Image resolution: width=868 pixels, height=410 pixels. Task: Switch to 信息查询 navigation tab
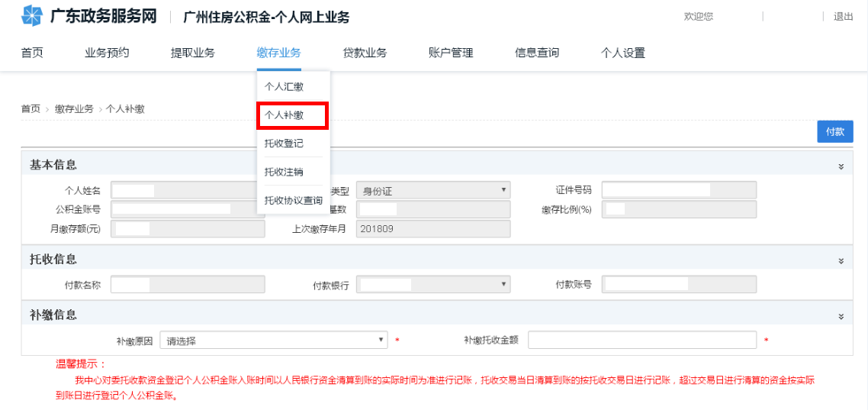coord(537,53)
